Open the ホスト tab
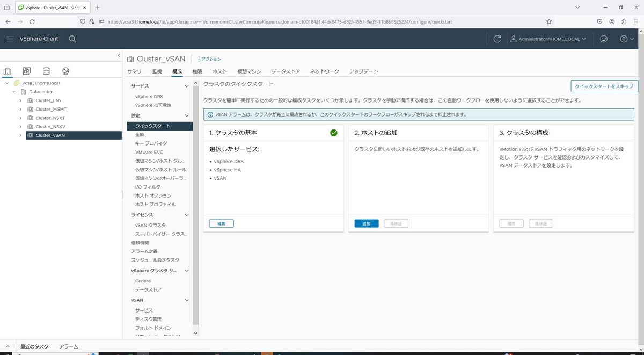 coord(219,71)
